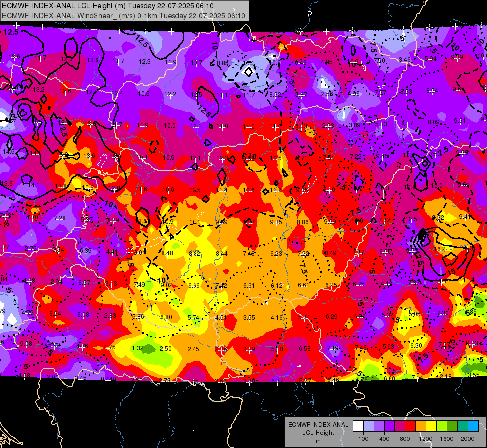Image resolution: width=487 pixels, height=448 pixels.
Task: Click the grid value 9.35
Action: click(276, 222)
